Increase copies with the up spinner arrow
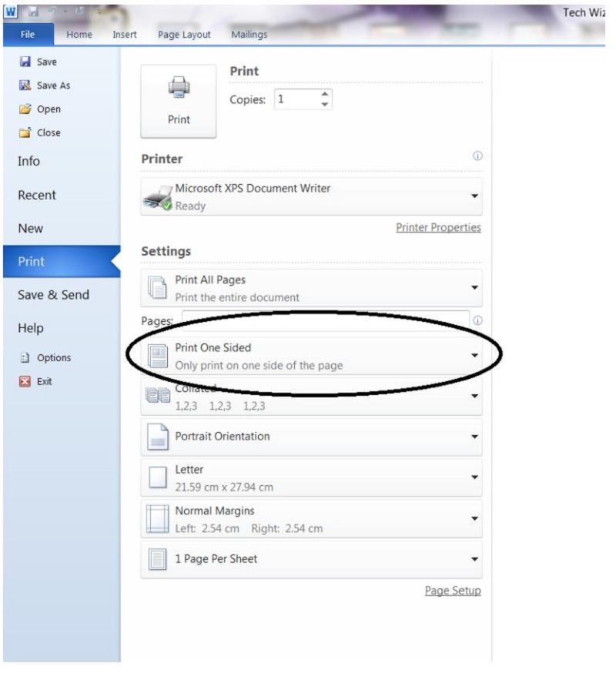Image resolution: width=616 pixels, height=673 pixels. pyautogui.click(x=325, y=94)
